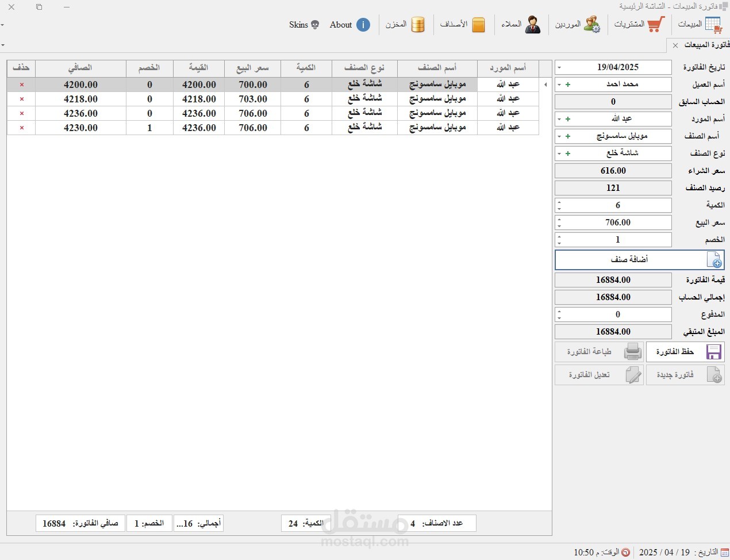Click the أجمالي total summary box
Image resolution: width=730 pixels, height=560 pixels.
click(x=198, y=523)
